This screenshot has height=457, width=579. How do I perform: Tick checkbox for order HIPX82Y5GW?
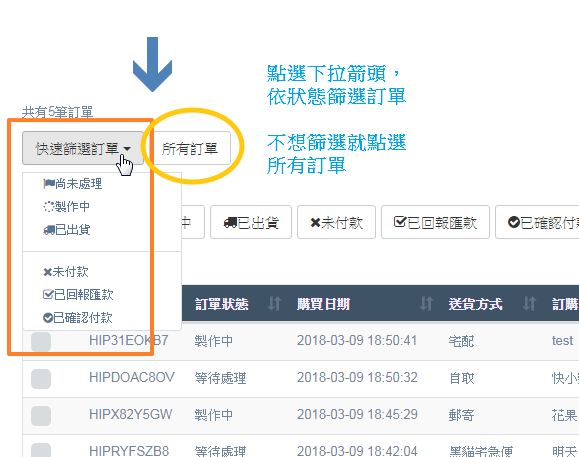pyautogui.click(x=41, y=416)
